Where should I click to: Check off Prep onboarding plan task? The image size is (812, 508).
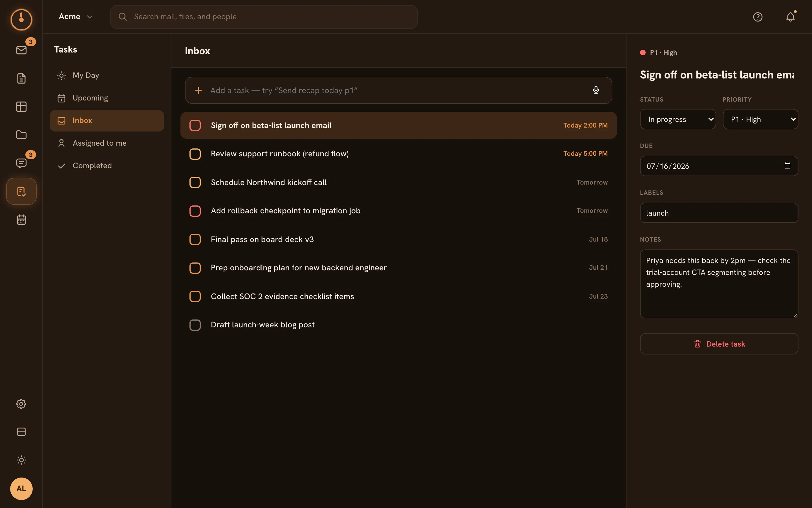(x=195, y=268)
